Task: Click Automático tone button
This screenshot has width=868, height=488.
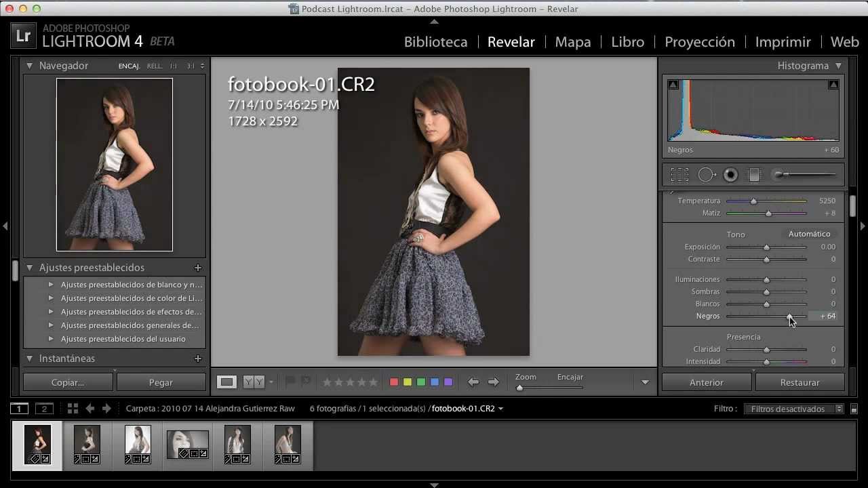Action: click(x=809, y=234)
